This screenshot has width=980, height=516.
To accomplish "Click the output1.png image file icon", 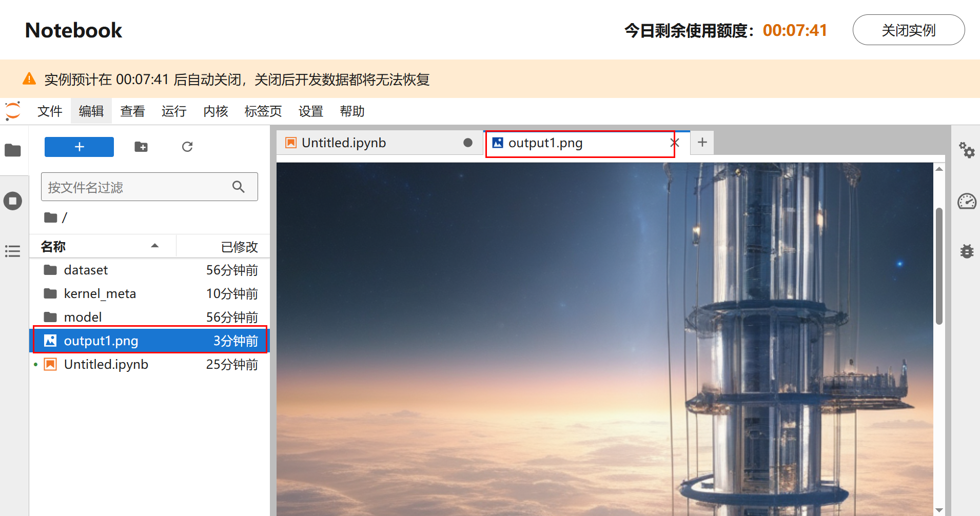I will tap(50, 341).
